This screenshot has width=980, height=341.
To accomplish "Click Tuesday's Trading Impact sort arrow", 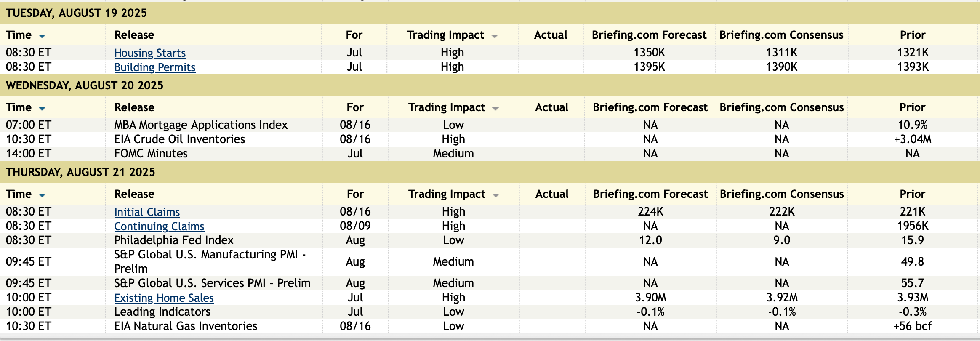I will coord(495,36).
